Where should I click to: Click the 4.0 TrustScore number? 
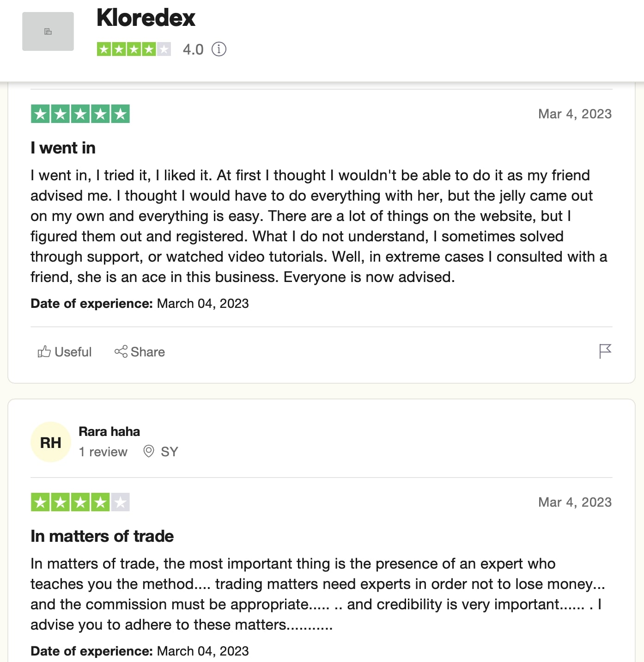(x=193, y=49)
